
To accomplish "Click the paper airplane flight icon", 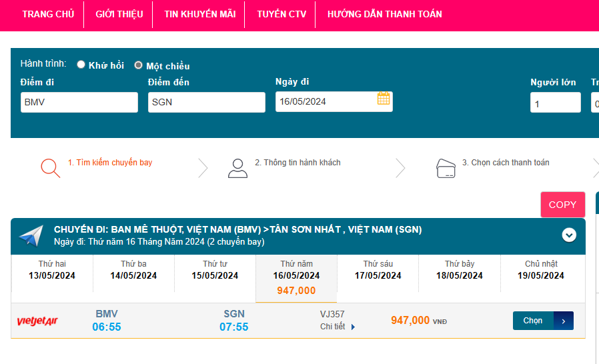I will click(31, 235).
